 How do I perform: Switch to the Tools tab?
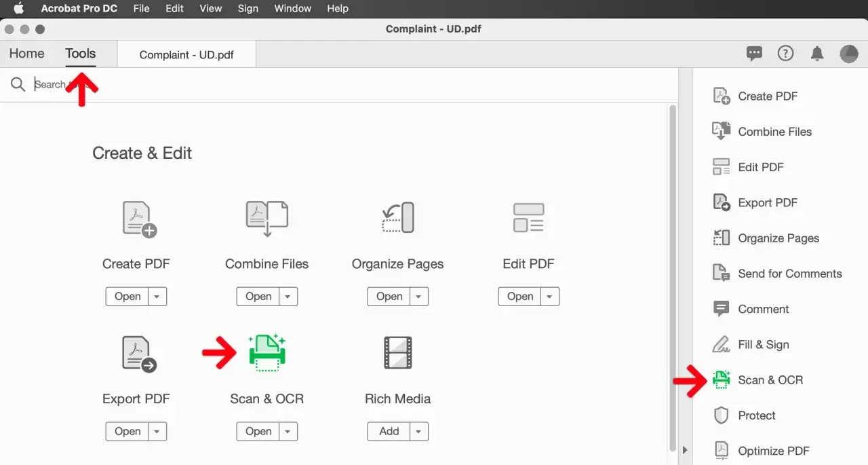pos(81,54)
